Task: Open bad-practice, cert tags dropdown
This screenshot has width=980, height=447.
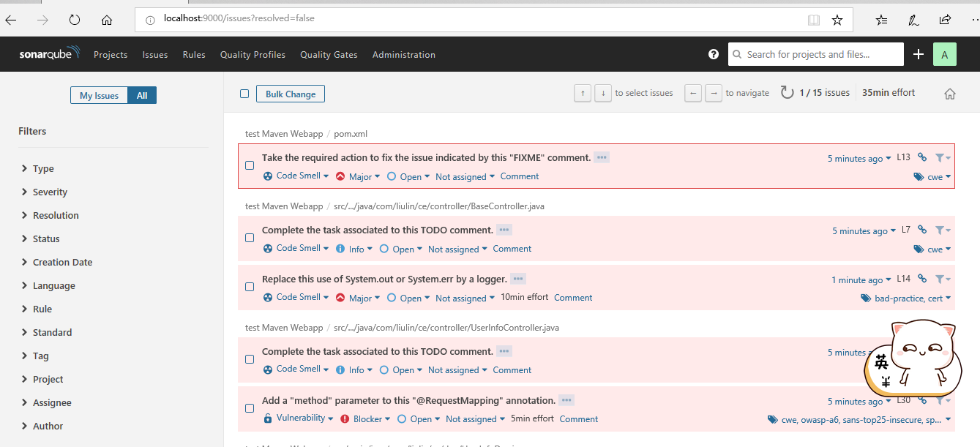Action: 907,298
